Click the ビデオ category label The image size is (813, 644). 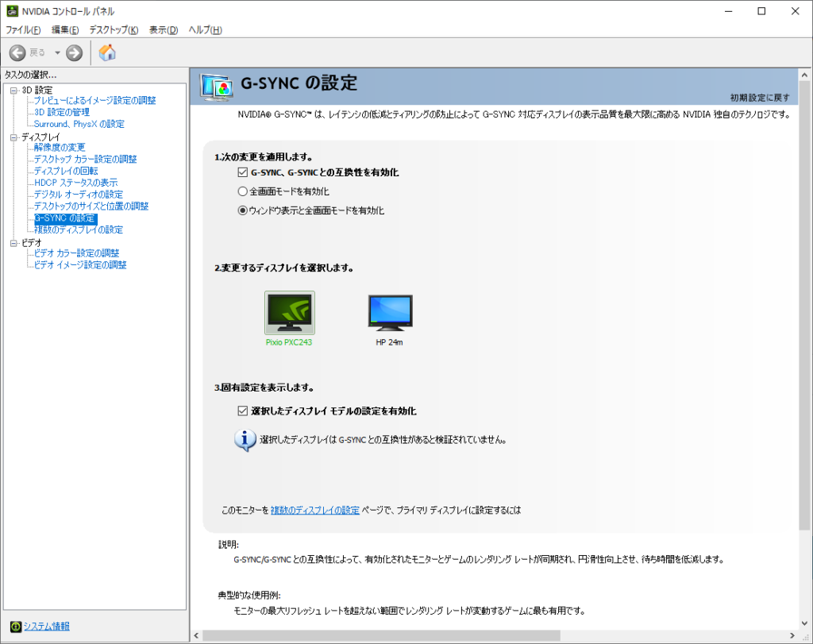[x=31, y=243]
